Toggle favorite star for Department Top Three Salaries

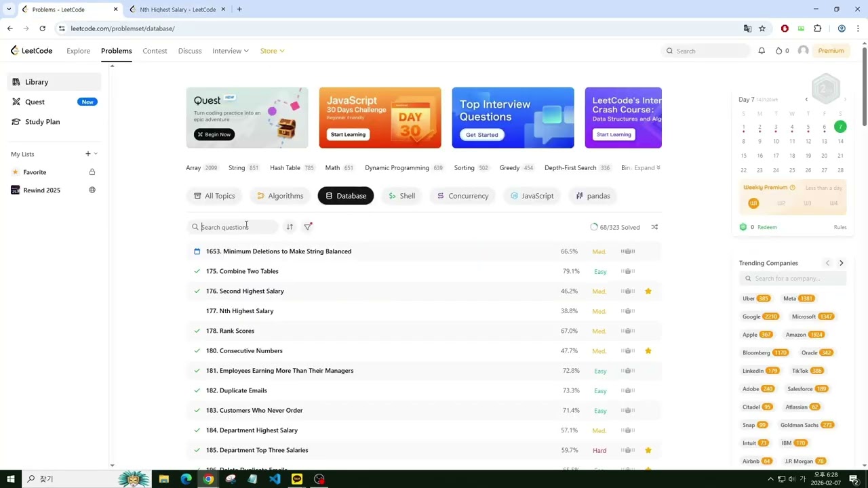648,451
